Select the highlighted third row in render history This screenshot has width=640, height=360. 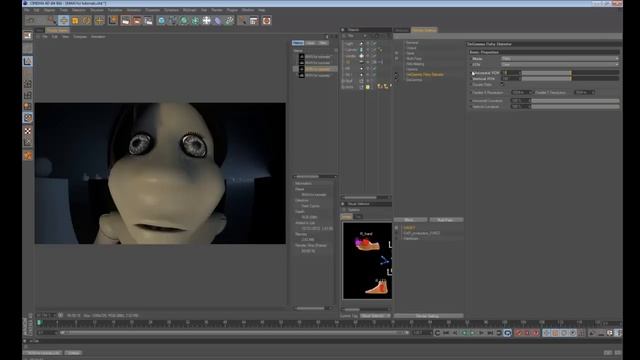(x=315, y=69)
